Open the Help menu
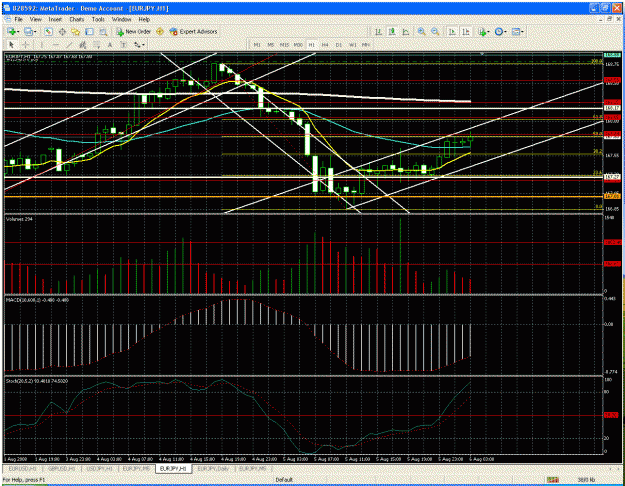Screen dimensions: 625x486 144,19
